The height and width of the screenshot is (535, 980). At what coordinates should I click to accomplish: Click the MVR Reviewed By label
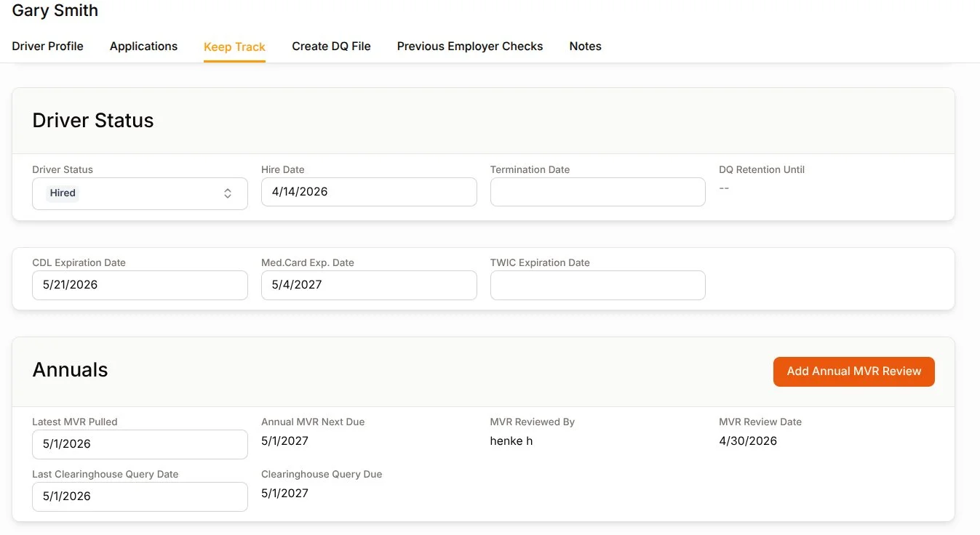click(533, 422)
